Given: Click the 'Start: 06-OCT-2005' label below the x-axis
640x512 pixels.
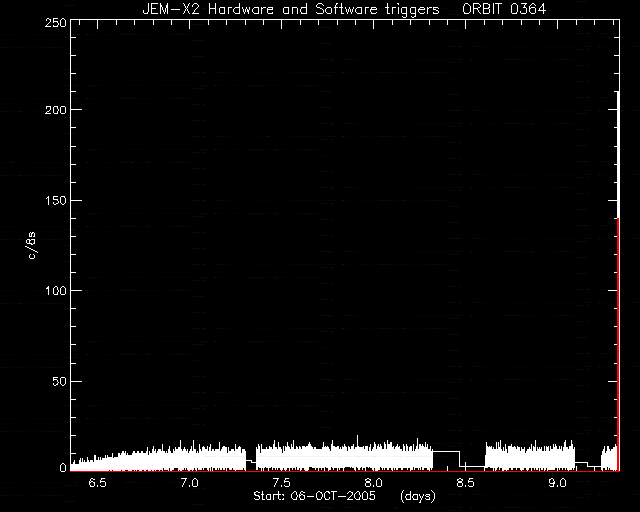Looking at the screenshot, I should (314, 496).
